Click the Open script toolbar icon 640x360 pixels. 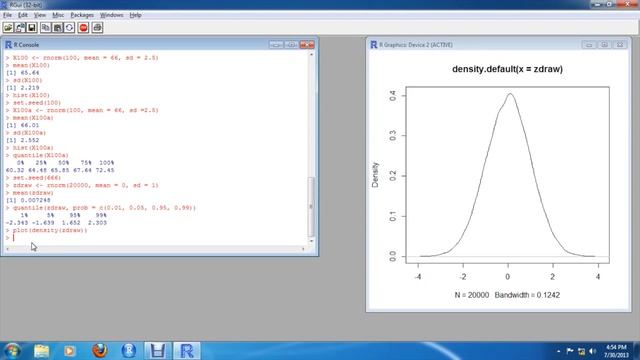click(x=8, y=28)
